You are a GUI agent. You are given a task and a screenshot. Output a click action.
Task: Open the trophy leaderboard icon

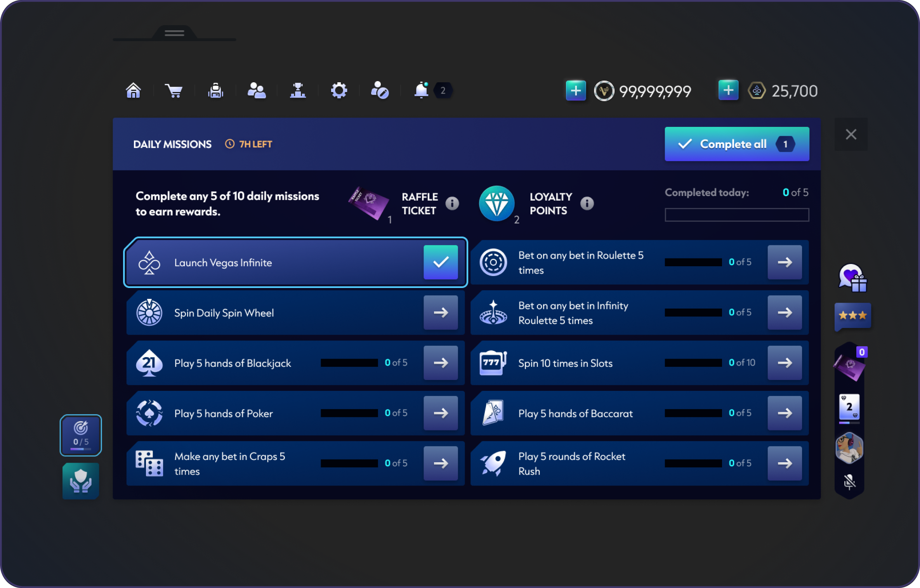click(298, 91)
